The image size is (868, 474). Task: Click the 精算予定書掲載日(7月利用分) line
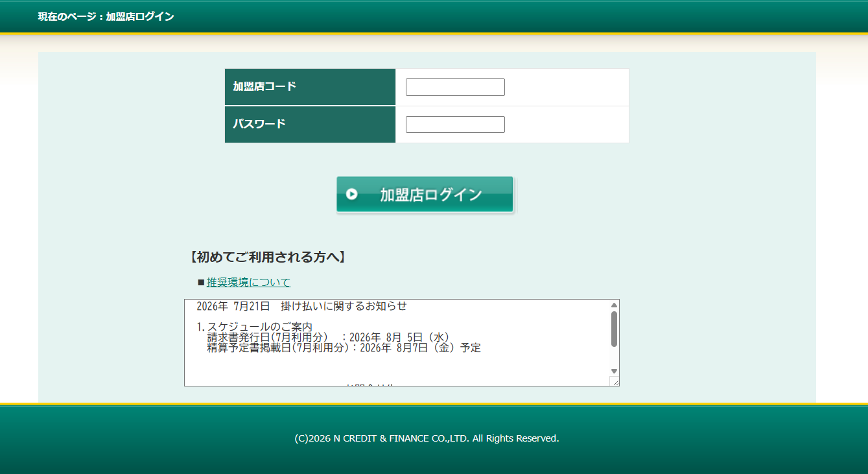(344, 348)
